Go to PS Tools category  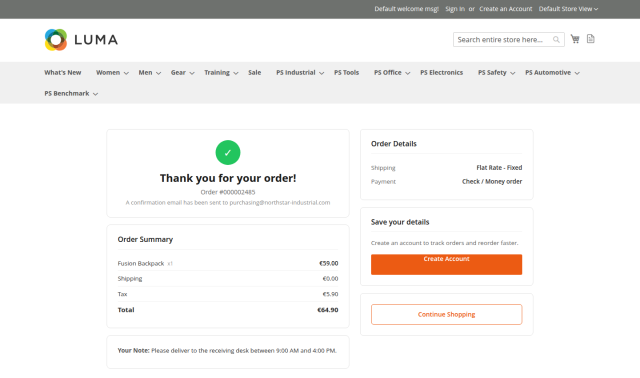pos(346,73)
